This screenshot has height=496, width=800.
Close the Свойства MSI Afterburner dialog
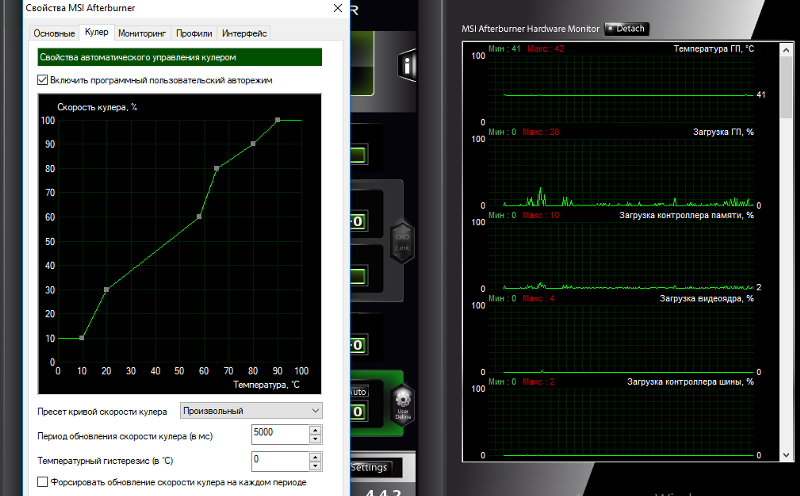[x=338, y=8]
